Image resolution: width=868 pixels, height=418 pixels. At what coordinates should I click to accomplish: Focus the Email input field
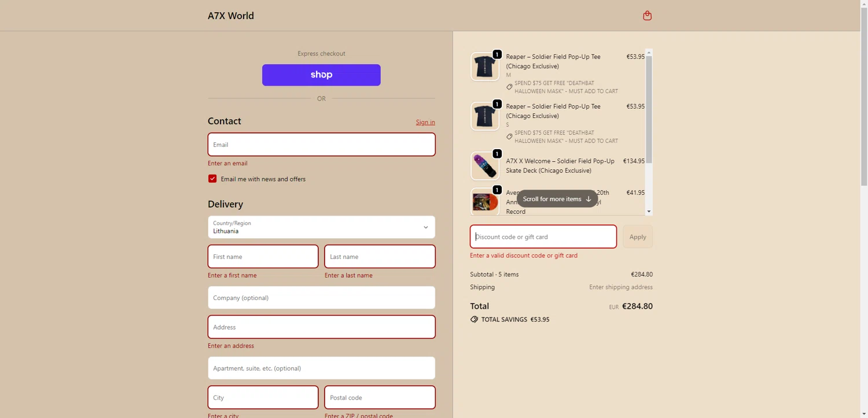click(321, 145)
